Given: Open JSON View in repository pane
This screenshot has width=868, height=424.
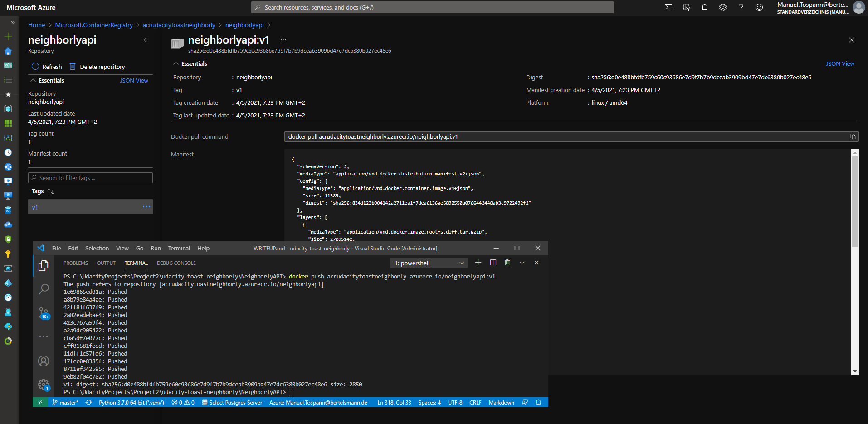Looking at the screenshot, I should pyautogui.click(x=134, y=80).
